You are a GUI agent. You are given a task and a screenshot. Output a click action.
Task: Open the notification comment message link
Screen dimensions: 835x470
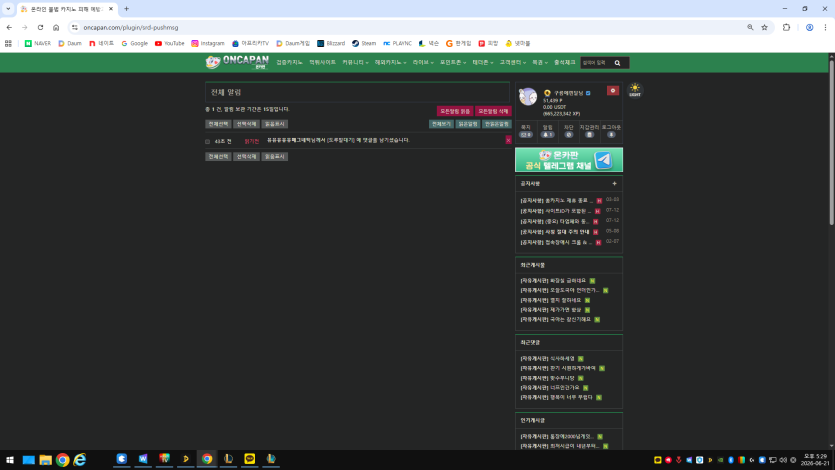pos(338,140)
